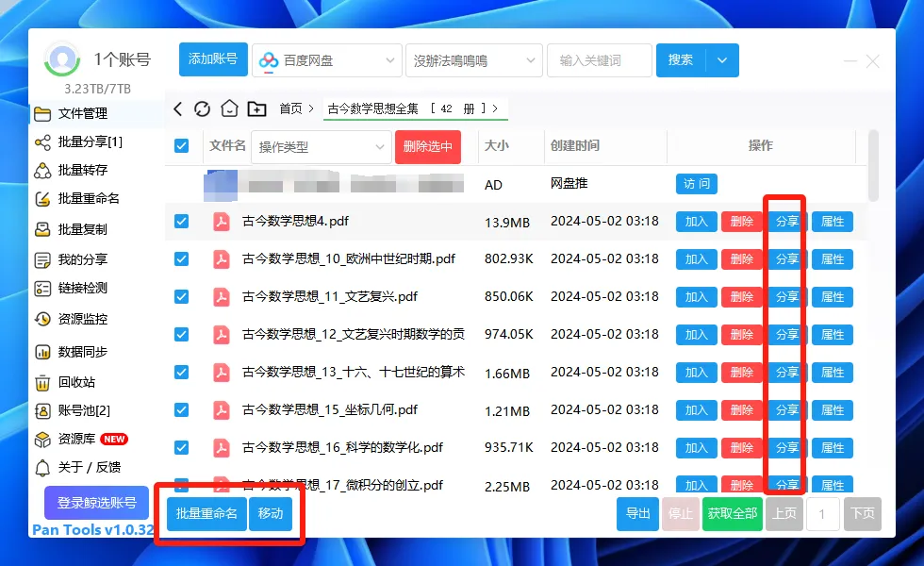Click 分享 for 古今数学思想4.pdf
This screenshot has width=924, height=566.
[787, 222]
